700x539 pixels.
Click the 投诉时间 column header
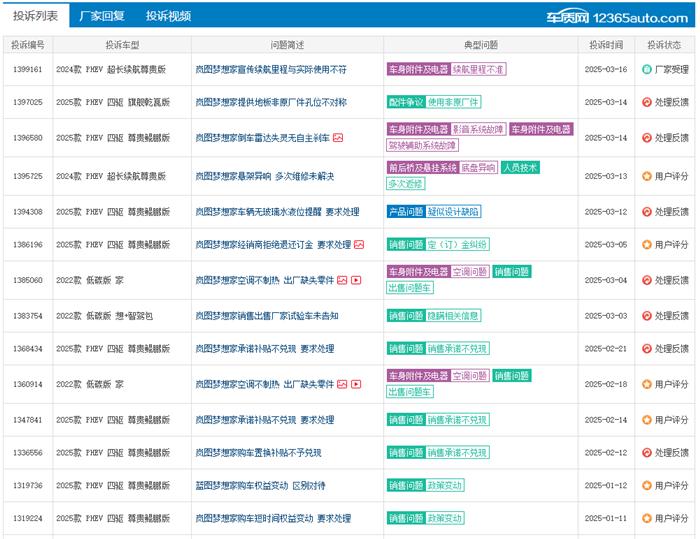pos(606,45)
